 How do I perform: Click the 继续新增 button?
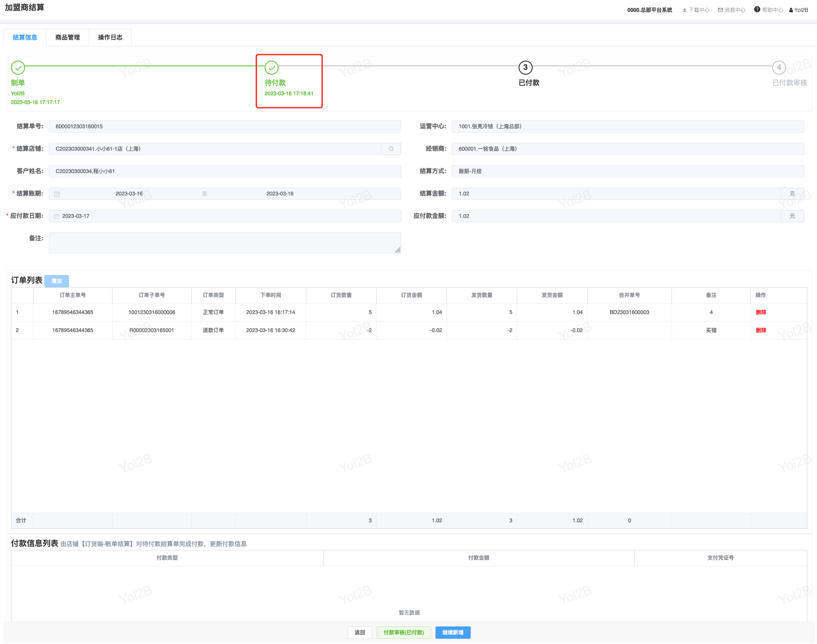pyautogui.click(x=453, y=633)
